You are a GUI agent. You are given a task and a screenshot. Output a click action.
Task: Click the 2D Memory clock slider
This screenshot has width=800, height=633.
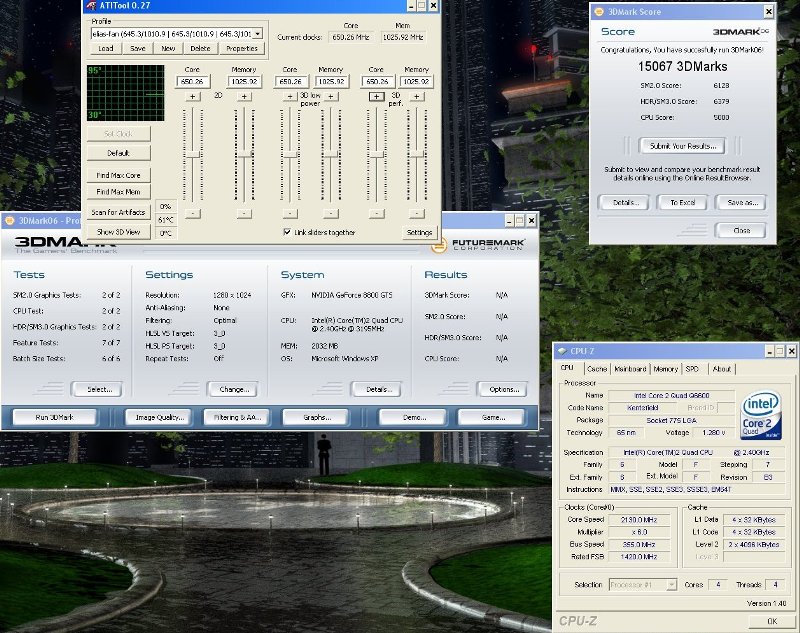[243, 153]
